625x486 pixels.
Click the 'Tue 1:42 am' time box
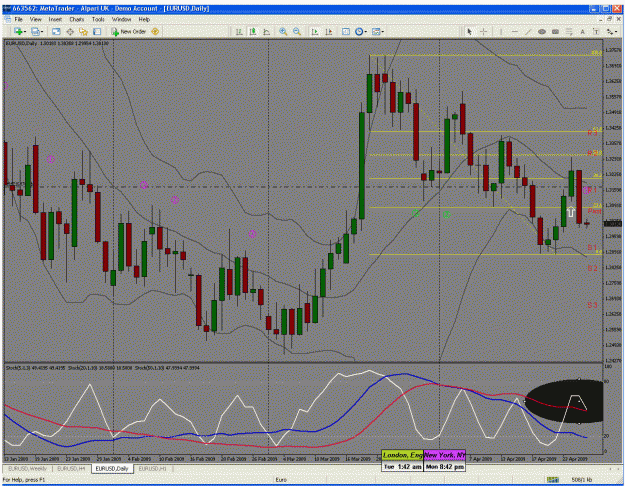402,466
